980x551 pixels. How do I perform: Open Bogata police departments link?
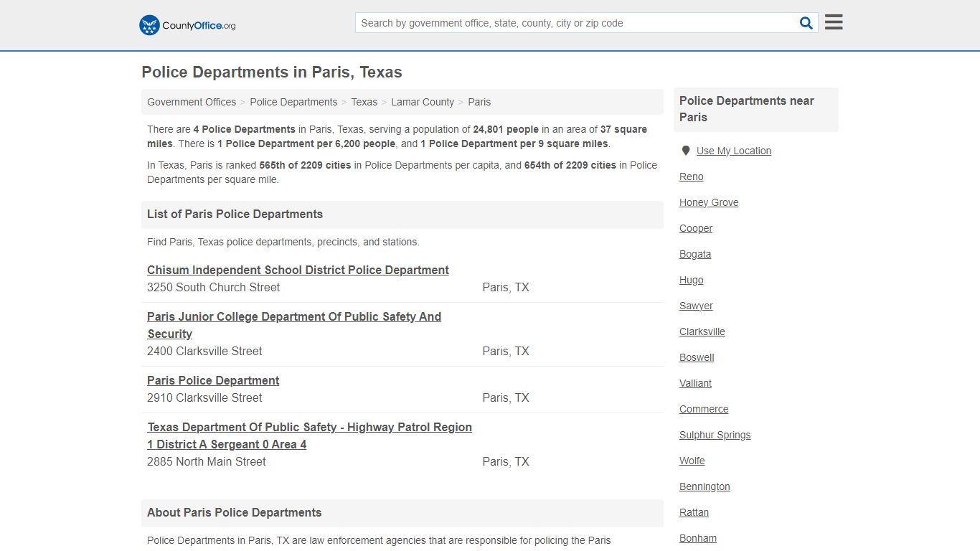[695, 254]
